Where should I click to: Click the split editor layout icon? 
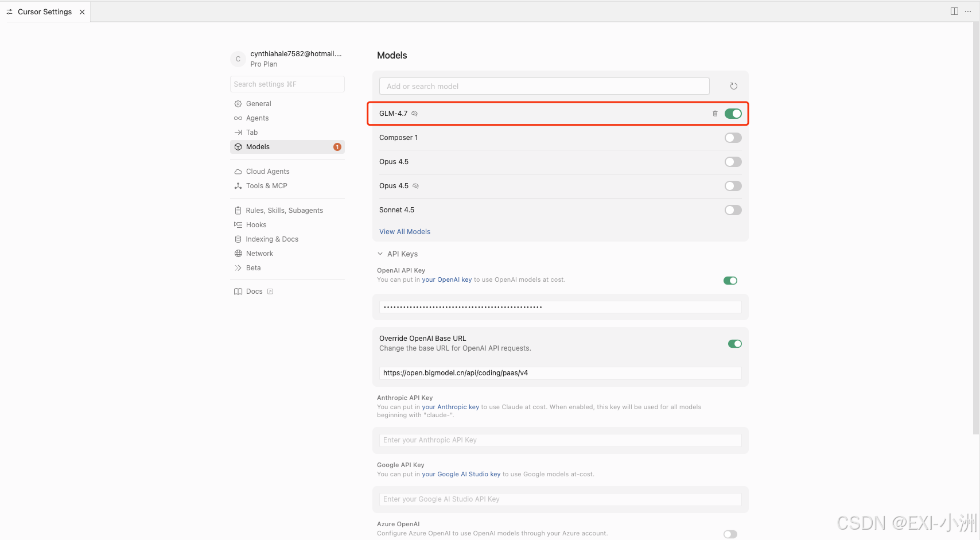coord(954,11)
